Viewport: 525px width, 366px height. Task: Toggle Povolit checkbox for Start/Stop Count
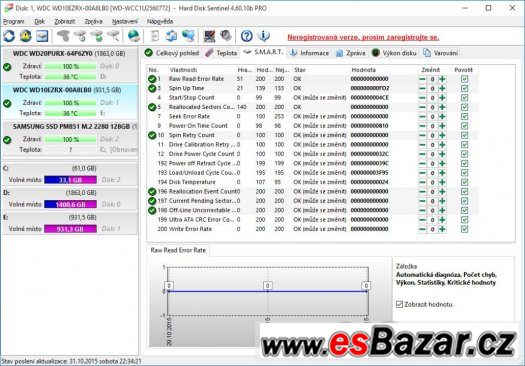click(x=464, y=98)
